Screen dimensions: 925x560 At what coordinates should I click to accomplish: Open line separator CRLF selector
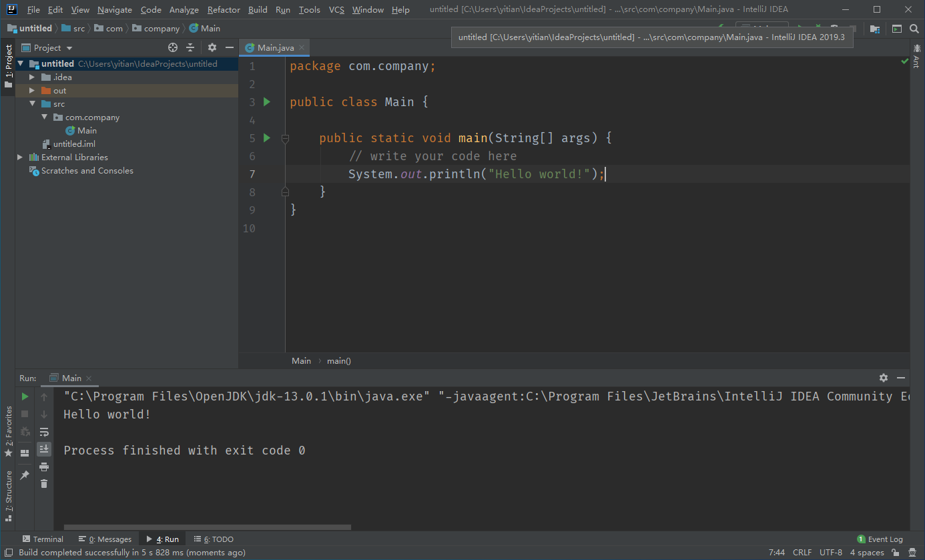point(802,553)
